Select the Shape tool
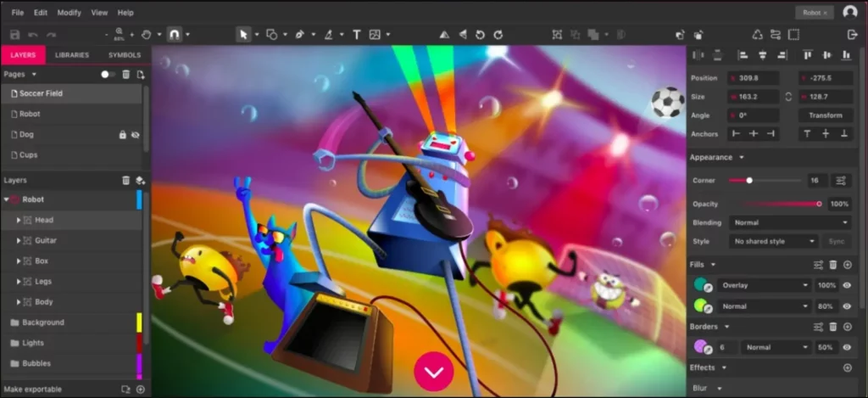868x398 pixels. click(271, 34)
